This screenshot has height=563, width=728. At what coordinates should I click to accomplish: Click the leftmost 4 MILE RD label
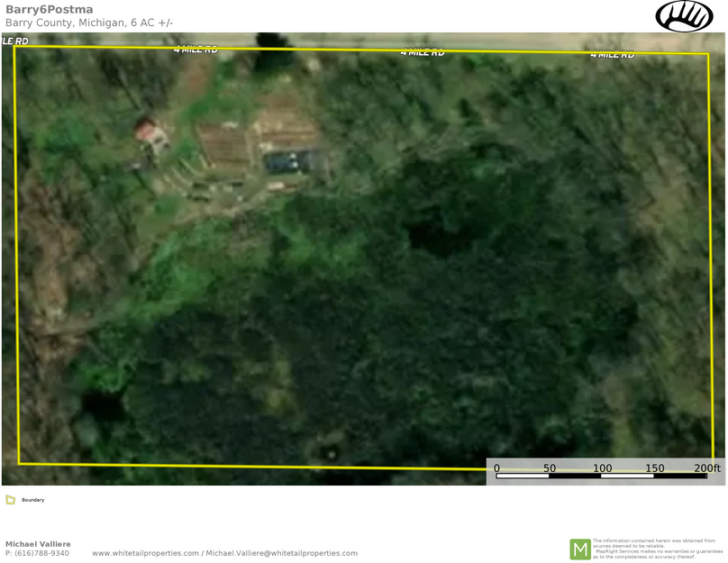tap(196, 50)
